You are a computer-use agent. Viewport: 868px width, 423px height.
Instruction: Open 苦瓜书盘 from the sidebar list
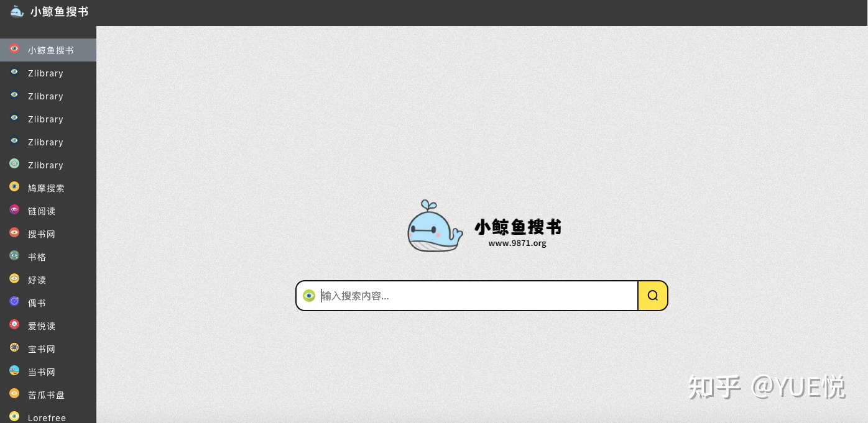[48, 394]
